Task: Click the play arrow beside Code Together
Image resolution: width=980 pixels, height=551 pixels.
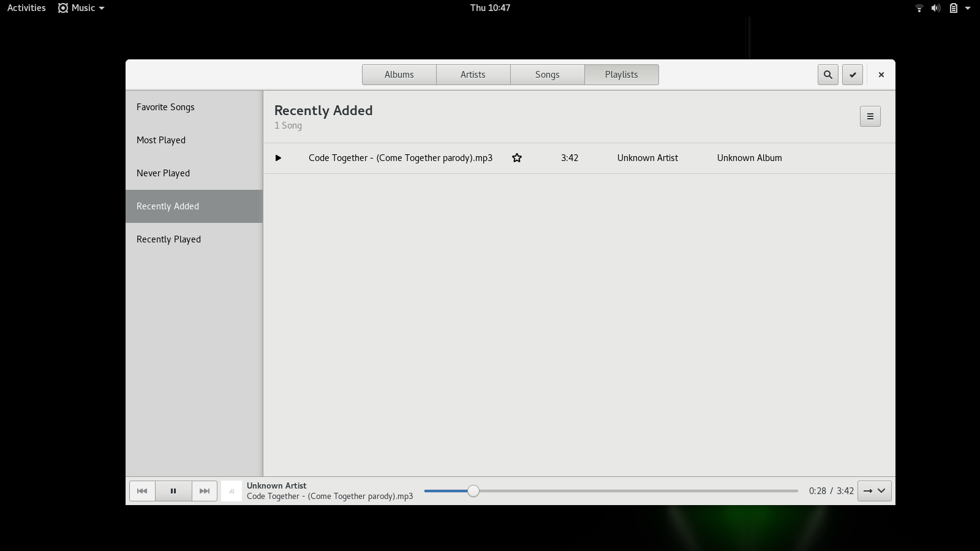Action: (278, 158)
